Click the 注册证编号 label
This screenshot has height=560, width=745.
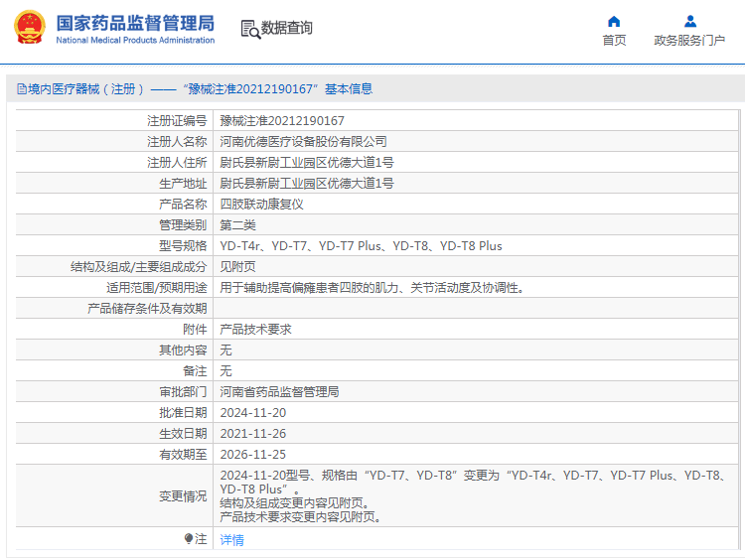click(177, 121)
